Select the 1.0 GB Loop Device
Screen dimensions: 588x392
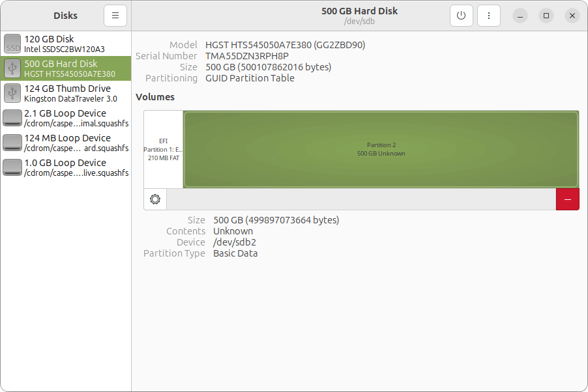pyautogui.click(x=66, y=167)
